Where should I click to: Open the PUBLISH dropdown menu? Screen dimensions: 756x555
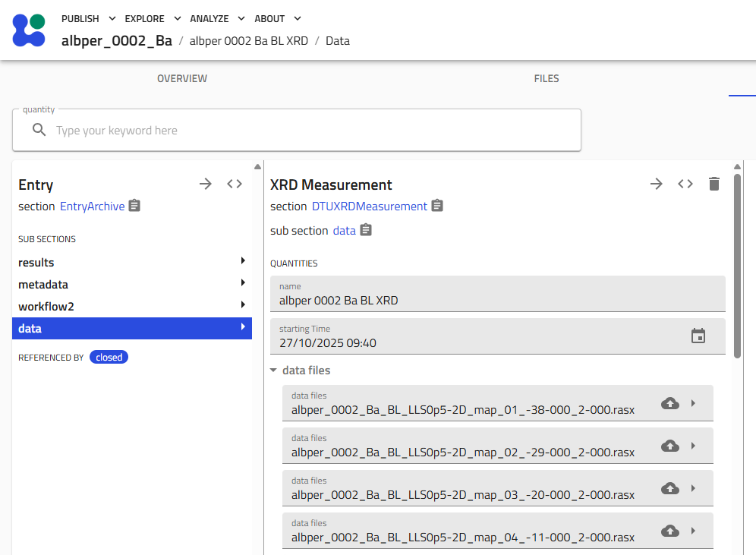pyautogui.click(x=89, y=18)
